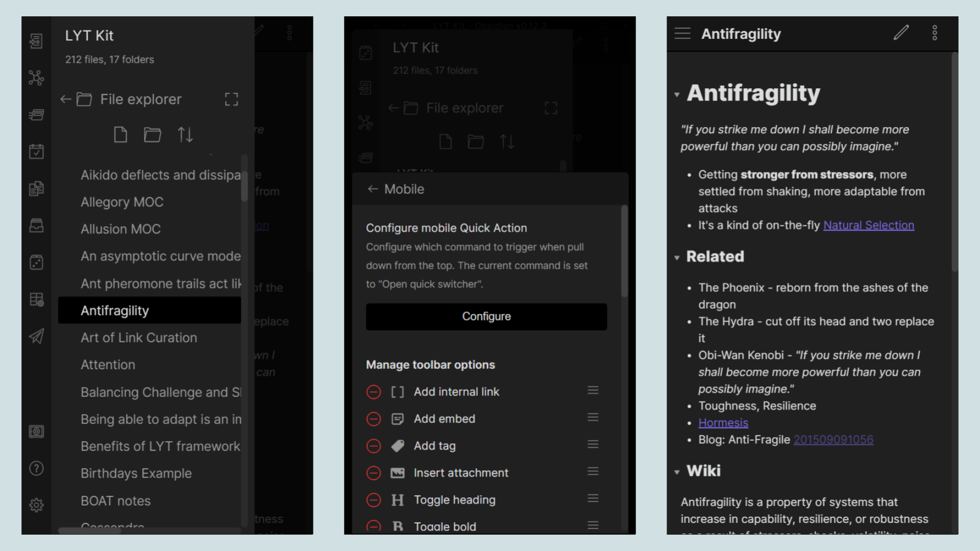The height and width of the screenshot is (551, 980).
Task: Go back using arrow beside File explorer
Action: 65,99
